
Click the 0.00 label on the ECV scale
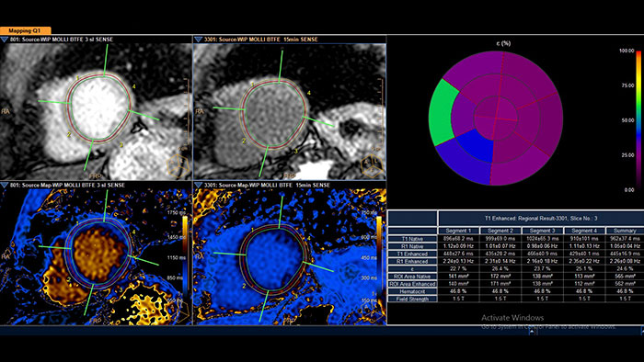click(629, 190)
